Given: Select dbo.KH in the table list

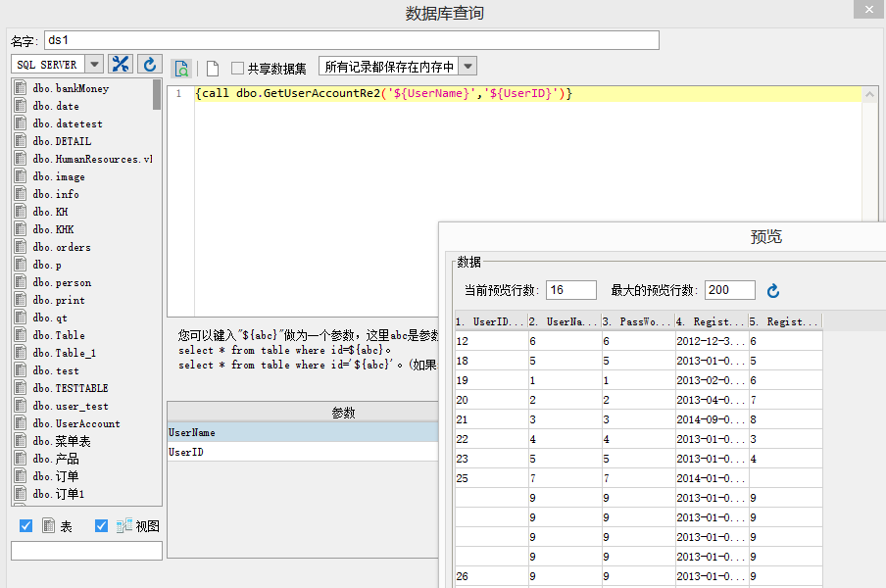Looking at the screenshot, I should click(50, 212).
